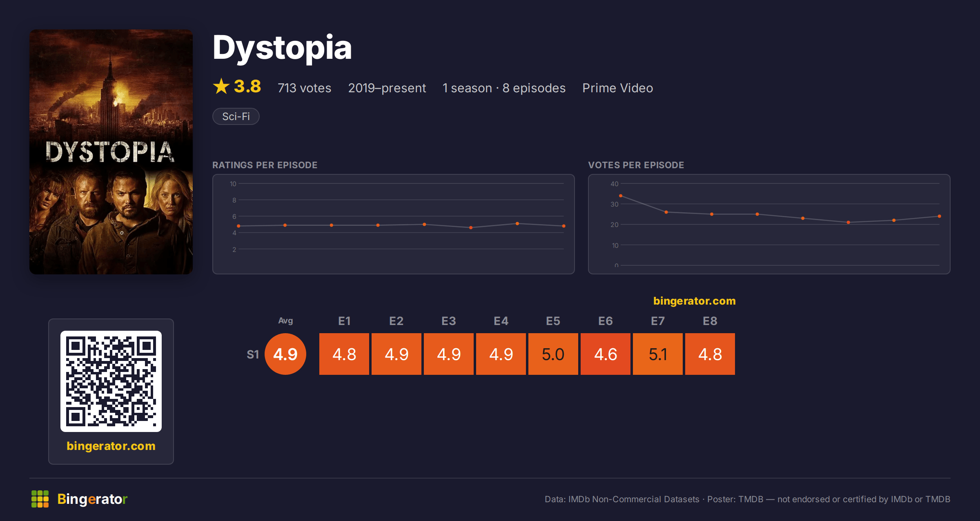The height and width of the screenshot is (521, 980).
Task: Click the E8 column header
Action: point(710,321)
